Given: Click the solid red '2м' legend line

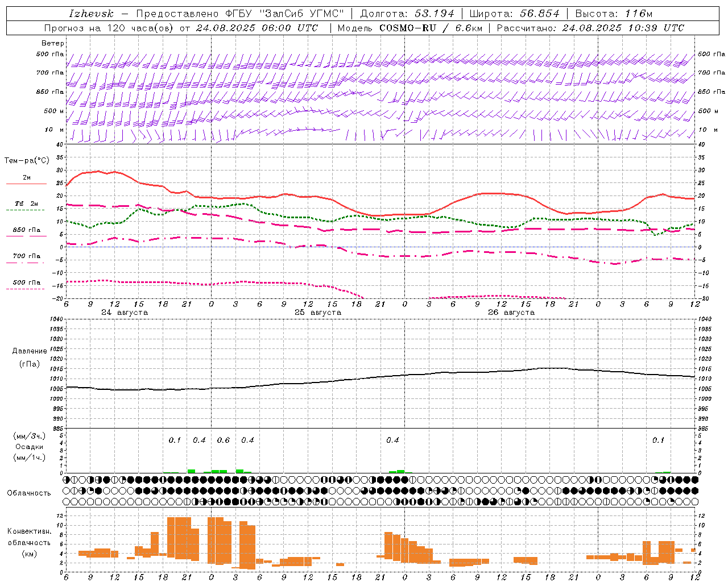Looking at the screenshot, I should click(x=26, y=184).
